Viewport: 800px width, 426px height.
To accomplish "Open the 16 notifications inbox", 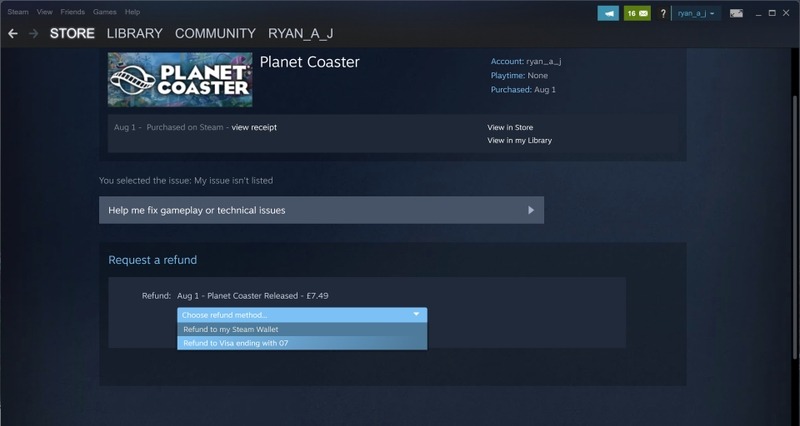I will coord(637,13).
